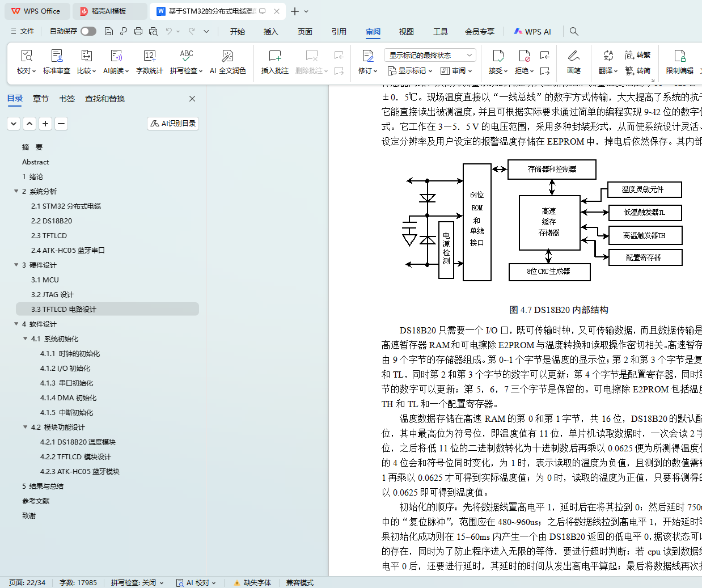The width and height of the screenshot is (702, 588).
Task: Click the 缺失字体 status bar warning
Action: (252, 582)
